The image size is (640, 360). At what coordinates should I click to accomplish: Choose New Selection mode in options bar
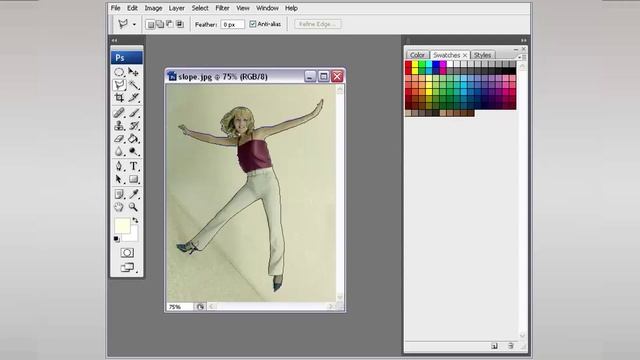[x=150, y=24]
